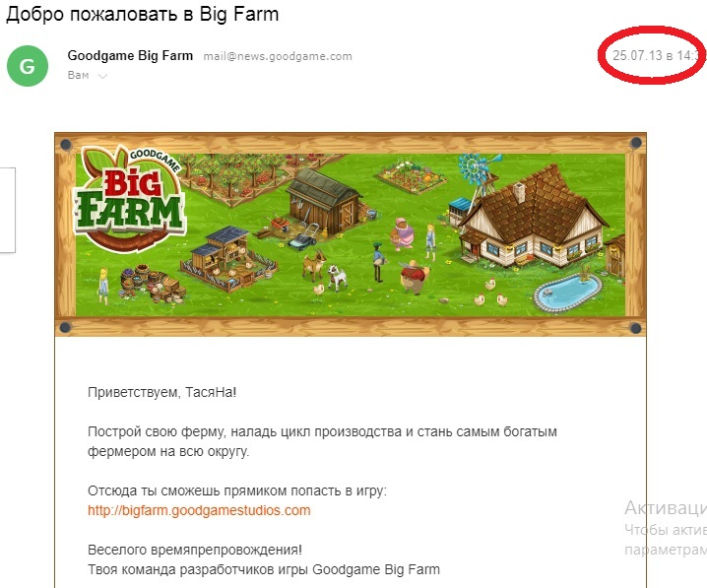This screenshot has height=588, width=707.
Task: Click the farmhouse with brown roof
Action: [x=532, y=216]
